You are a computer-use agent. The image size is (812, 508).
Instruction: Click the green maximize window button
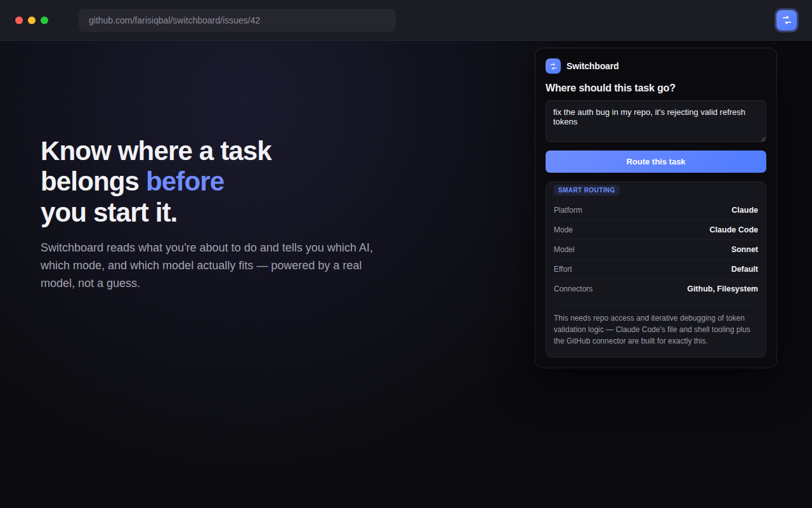pos(44,20)
